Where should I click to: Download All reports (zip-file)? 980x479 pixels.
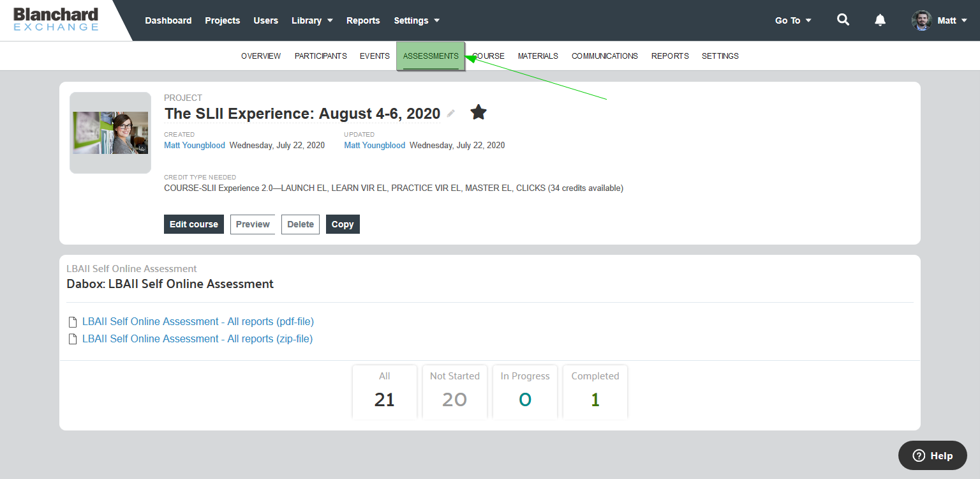click(197, 339)
